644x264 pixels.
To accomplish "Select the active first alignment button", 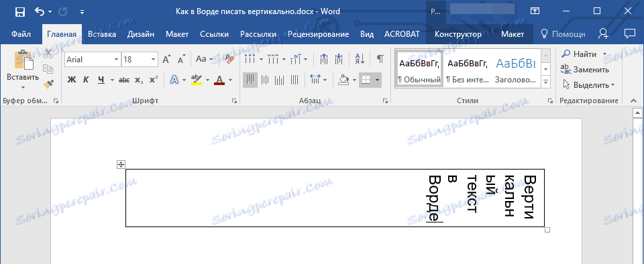I will 250,80.
